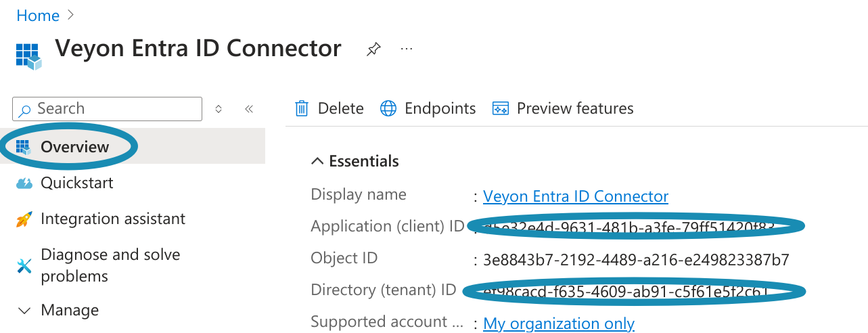Click the Preview features icon
Viewport: 868px width, 333px height.
coord(501,108)
